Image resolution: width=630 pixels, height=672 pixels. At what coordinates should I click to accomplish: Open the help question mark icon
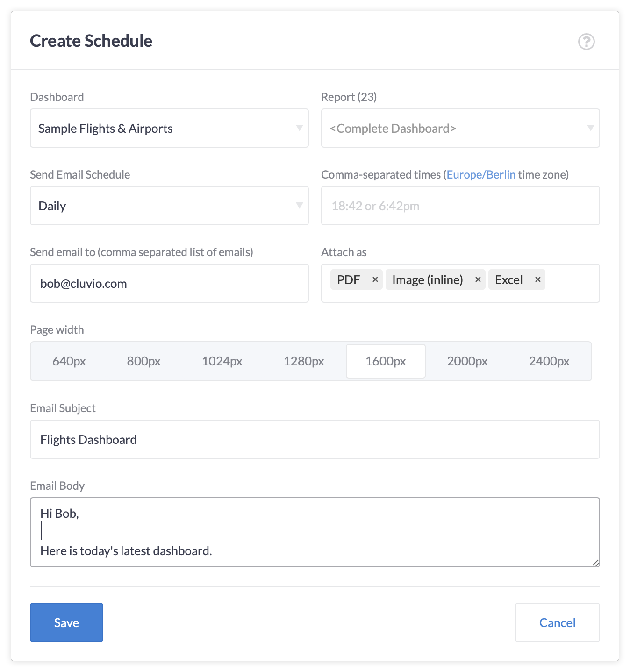coord(586,42)
